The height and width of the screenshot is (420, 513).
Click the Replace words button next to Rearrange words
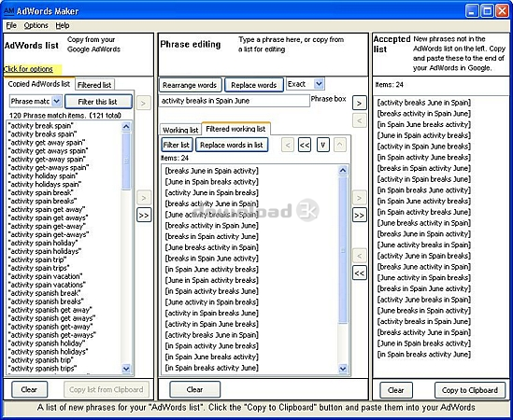click(254, 85)
